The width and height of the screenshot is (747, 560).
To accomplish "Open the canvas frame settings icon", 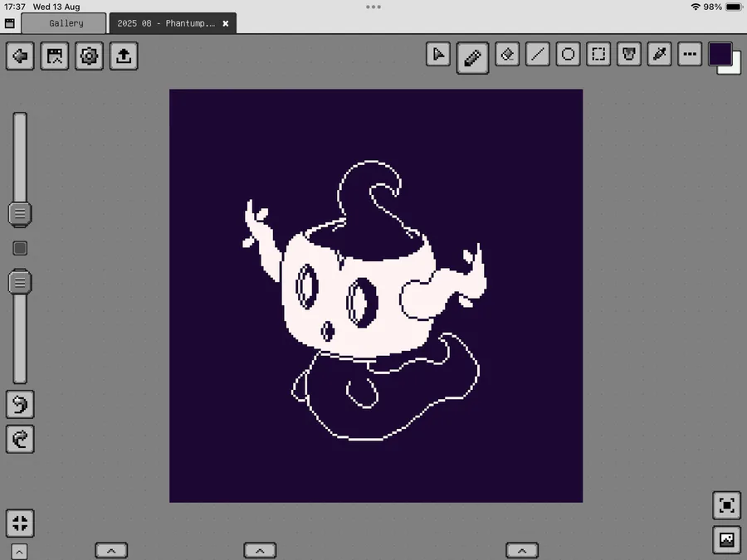I will click(x=54, y=56).
